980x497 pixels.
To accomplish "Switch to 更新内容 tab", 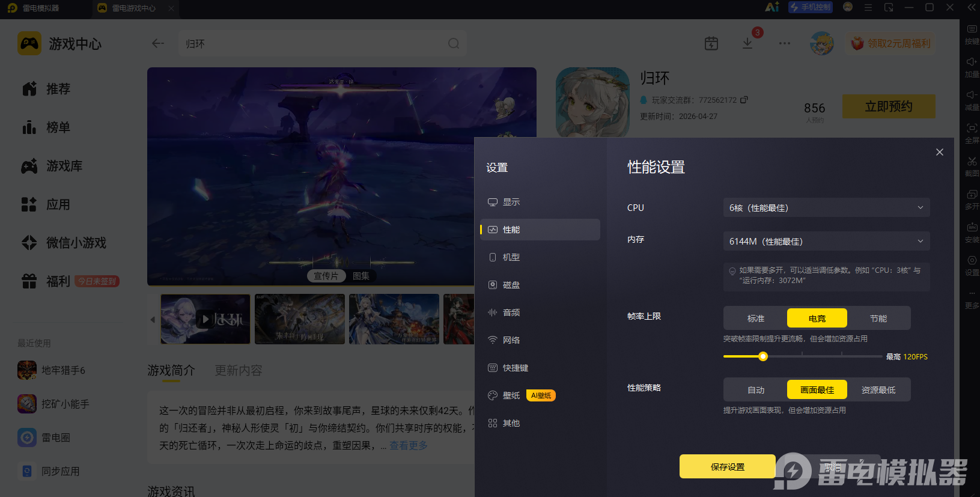I will pyautogui.click(x=239, y=370).
